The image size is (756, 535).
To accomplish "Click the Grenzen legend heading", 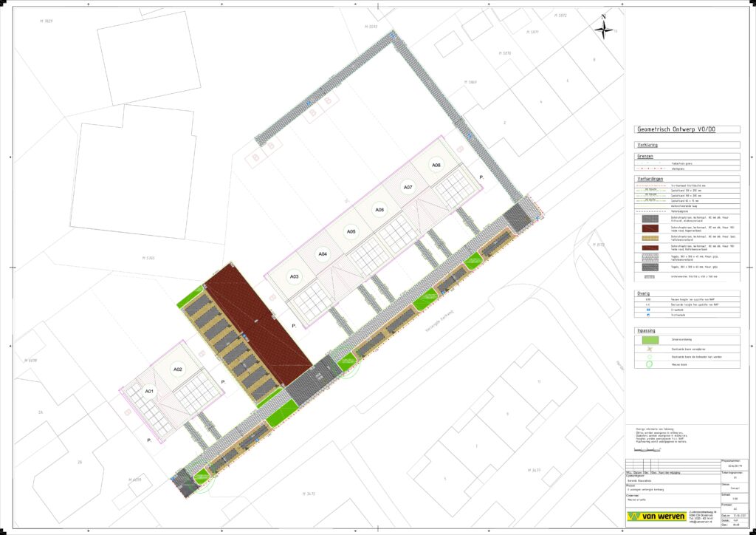I will (645, 157).
